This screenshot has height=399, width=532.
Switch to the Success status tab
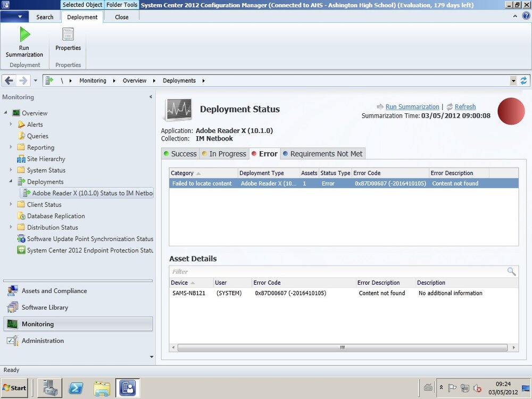pyautogui.click(x=180, y=154)
